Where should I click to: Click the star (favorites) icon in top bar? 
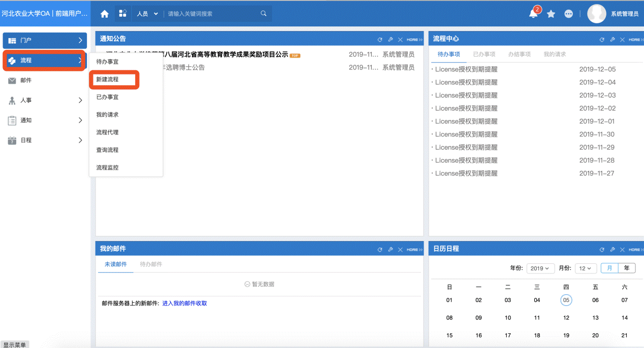coord(551,14)
